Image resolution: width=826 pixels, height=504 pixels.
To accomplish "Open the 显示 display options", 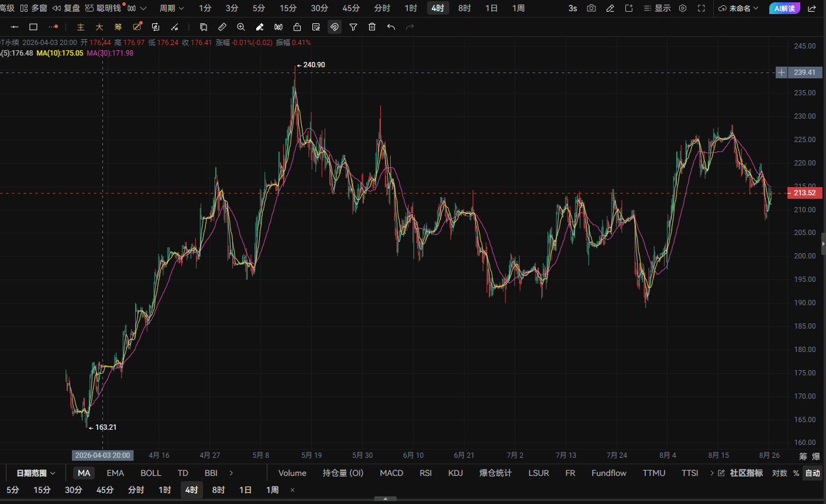I will point(657,8).
